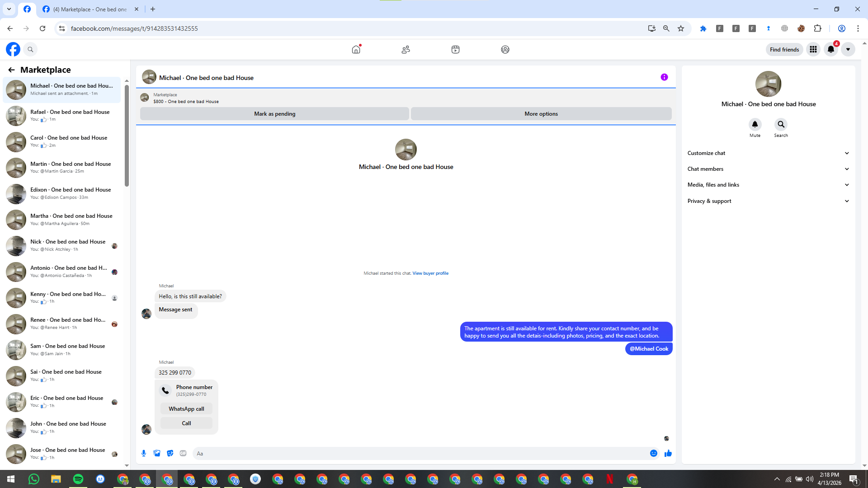
Task: Toggle the purple conversation info button
Action: point(664,77)
